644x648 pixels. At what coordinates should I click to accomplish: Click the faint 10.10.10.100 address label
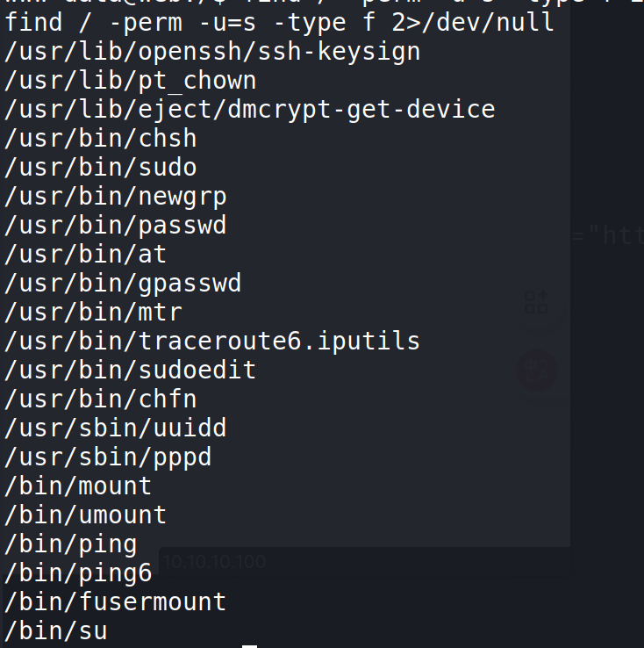214,562
